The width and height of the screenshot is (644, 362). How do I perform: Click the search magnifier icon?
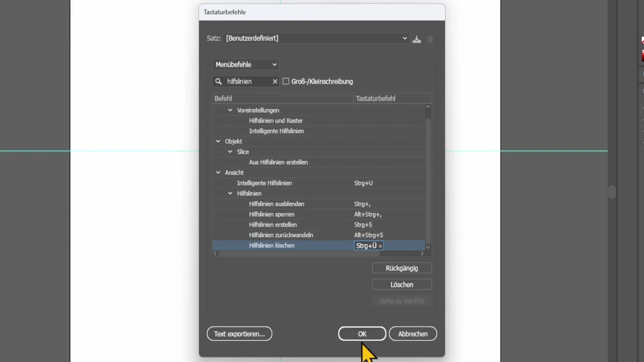click(x=218, y=81)
